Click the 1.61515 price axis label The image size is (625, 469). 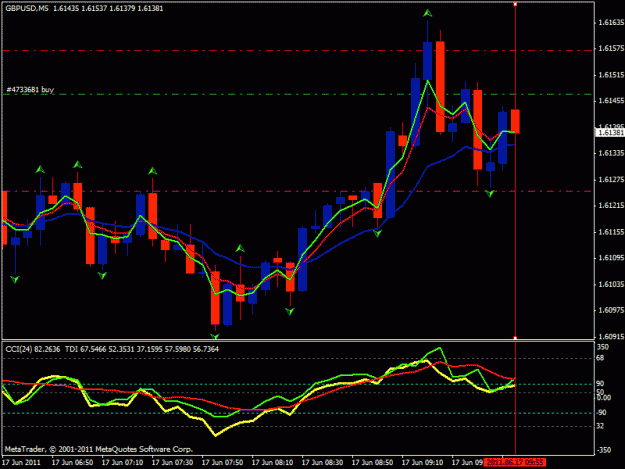(x=611, y=75)
